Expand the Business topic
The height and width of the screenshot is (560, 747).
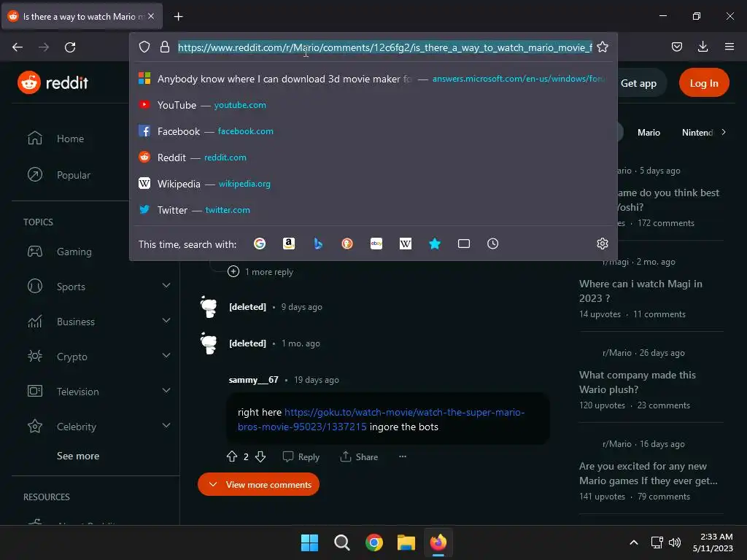point(166,321)
